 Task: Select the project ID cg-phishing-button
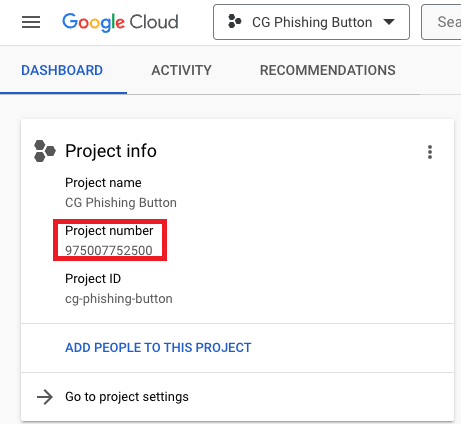(x=119, y=299)
